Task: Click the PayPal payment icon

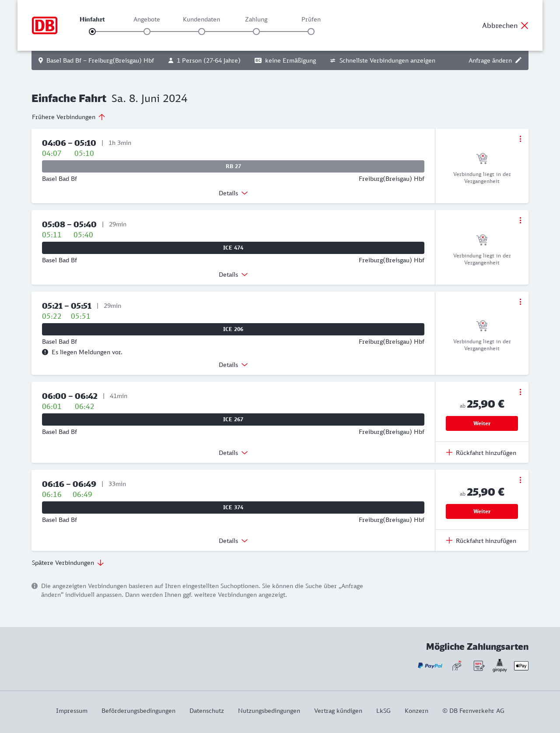Action: coord(430,666)
